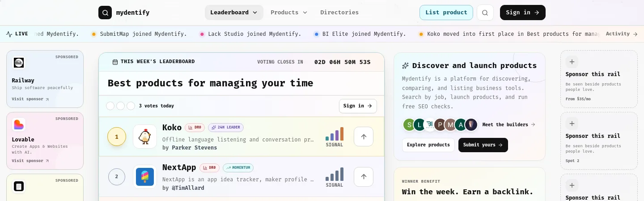Visit sponsor link on Lovable card
The width and height of the screenshot is (644, 201).
coord(30,161)
